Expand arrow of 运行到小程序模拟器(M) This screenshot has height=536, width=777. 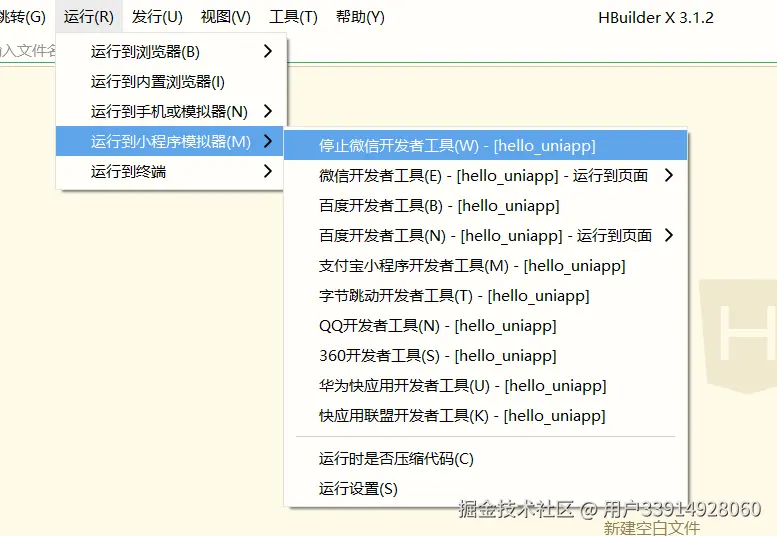pos(268,141)
